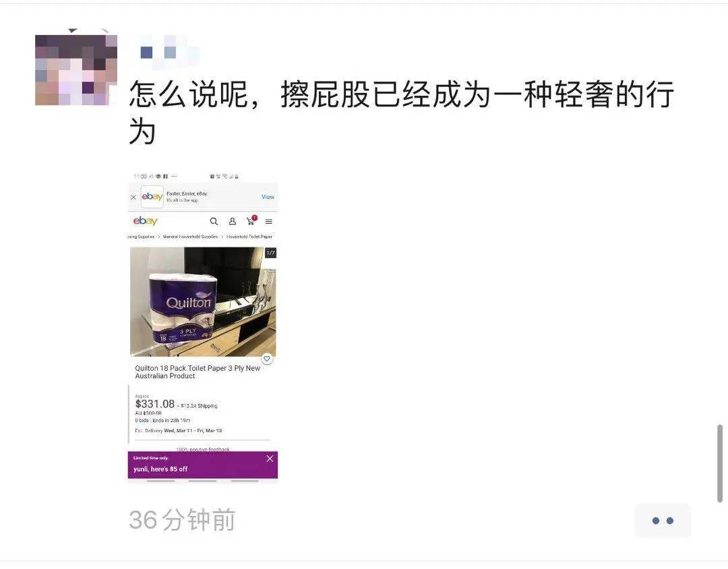Image resolution: width=728 pixels, height=569 pixels.
Task: Open the Quilton toilet paper product photo
Action: click(203, 301)
